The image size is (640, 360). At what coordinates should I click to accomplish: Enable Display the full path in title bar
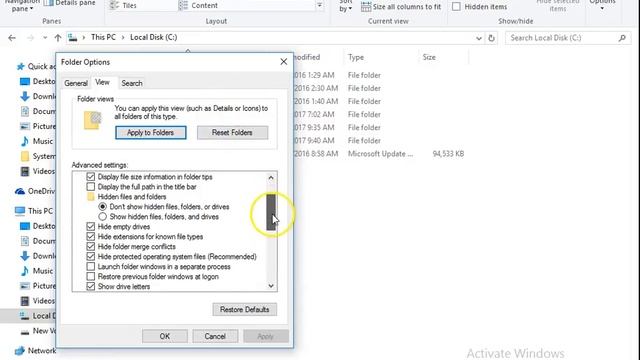[x=91, y=187]
